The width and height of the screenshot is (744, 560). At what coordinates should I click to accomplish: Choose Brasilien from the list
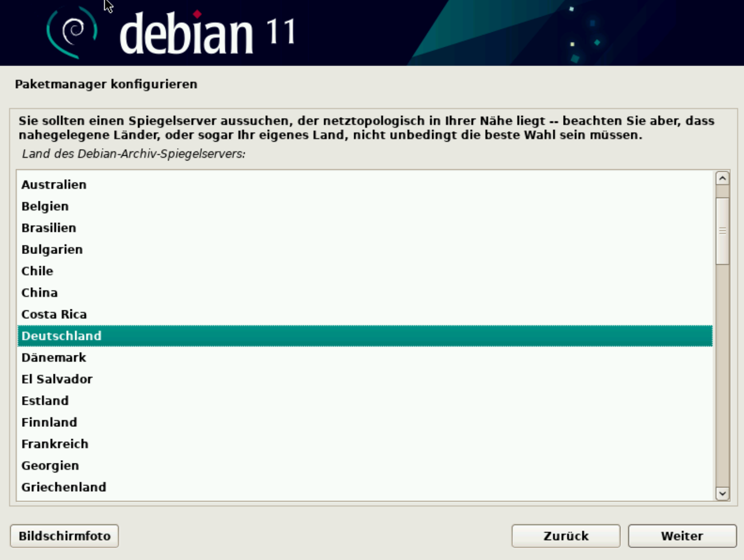365,228
